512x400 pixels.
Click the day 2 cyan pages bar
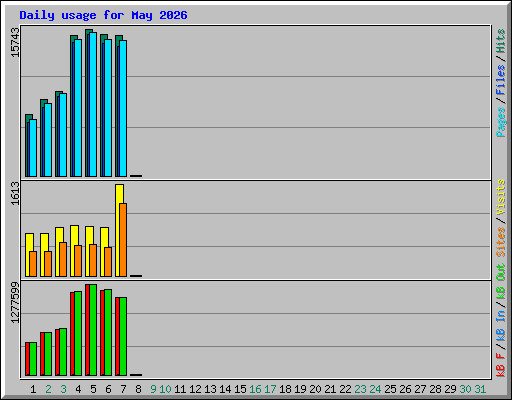[x=48, y=140]
